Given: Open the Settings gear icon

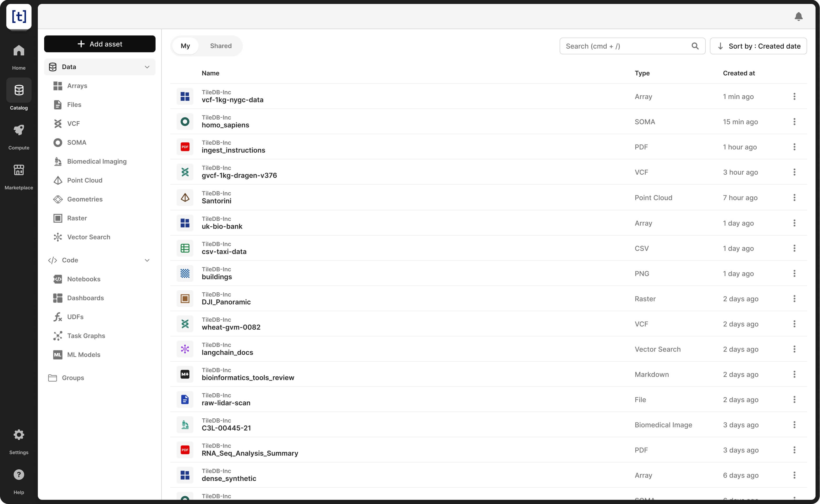Looking at the screenshot, I should click(x=19, y=435).
